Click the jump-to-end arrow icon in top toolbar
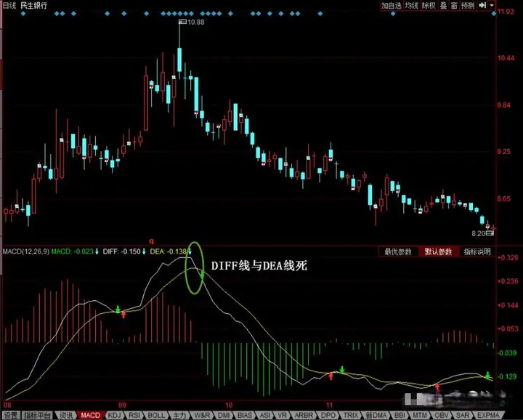 point(482,5)
